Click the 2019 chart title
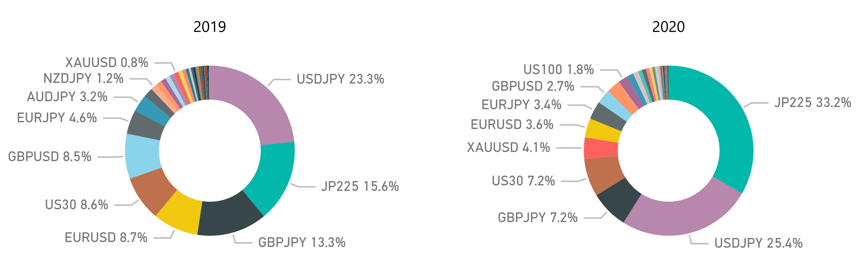The height and width of the screenshot is (275, 868). click(x=210, y=27)
